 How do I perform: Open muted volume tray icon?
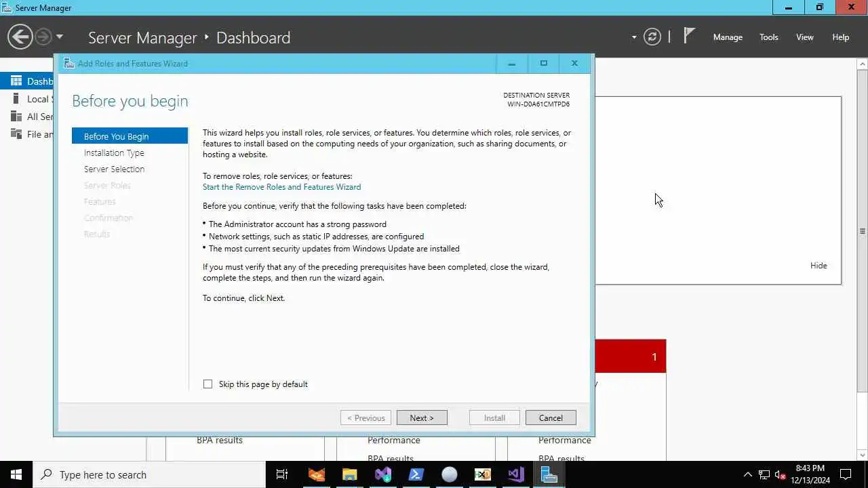tap(781, 474)
